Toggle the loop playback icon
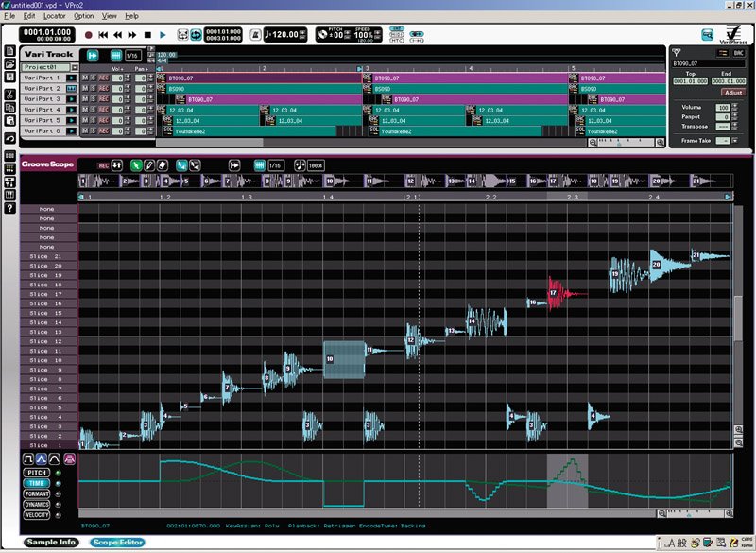Image resolution: width=756 pixels, height=553 pixels. tap(196, 35)
